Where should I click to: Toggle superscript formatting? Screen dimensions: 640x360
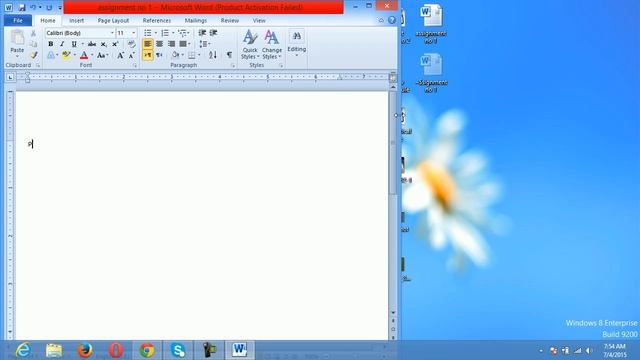pyautogui.click(x=115, y=44)
